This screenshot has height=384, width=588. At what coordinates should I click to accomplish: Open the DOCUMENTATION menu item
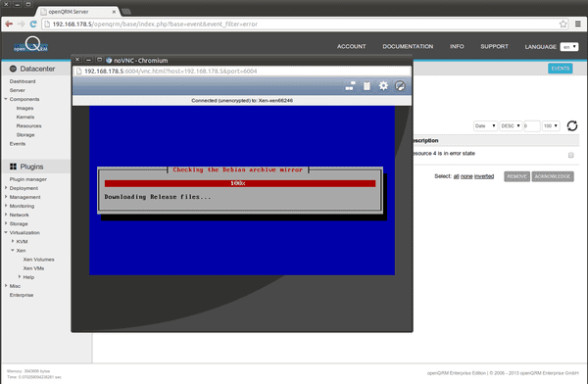(x=408, y=46)
